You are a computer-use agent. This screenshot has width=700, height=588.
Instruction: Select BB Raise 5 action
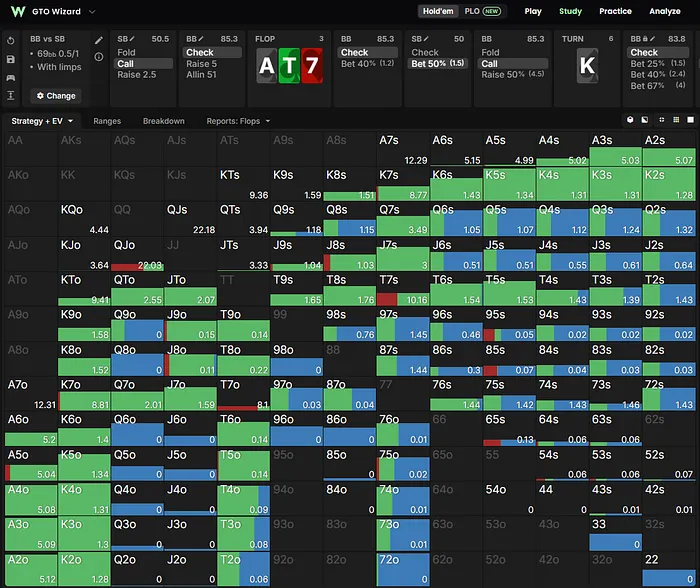pyautogui.click(x=212, y=64)
